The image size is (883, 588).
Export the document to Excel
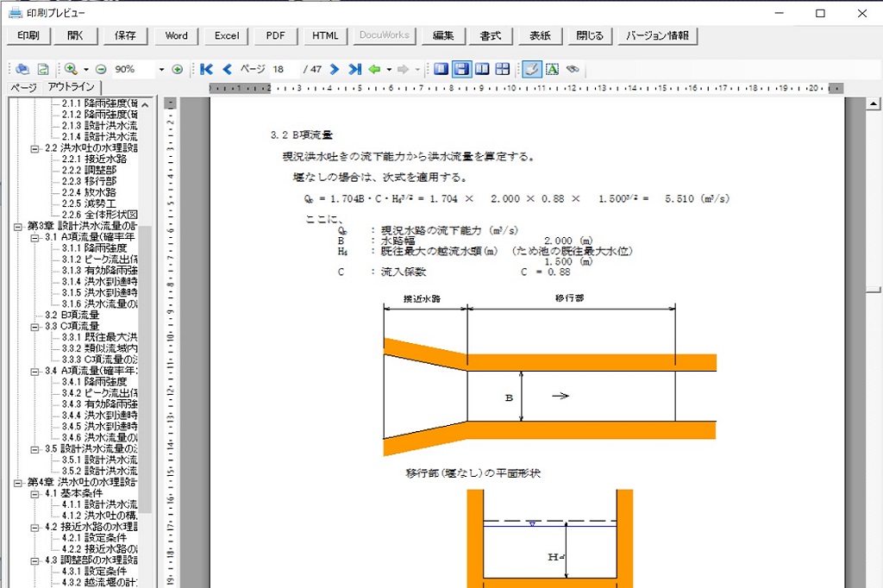coord(227,35)
